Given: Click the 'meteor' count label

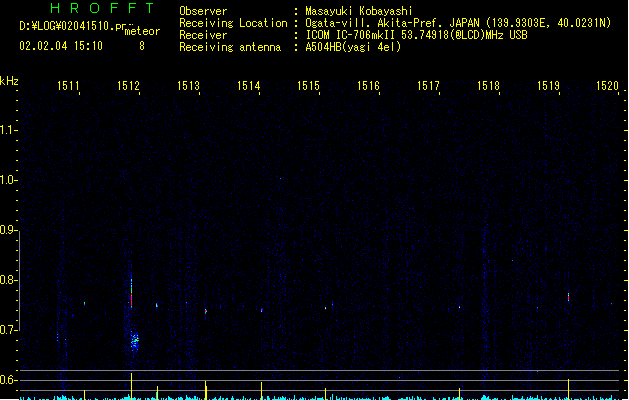Looking at the screenshot, I should [142, 31].
